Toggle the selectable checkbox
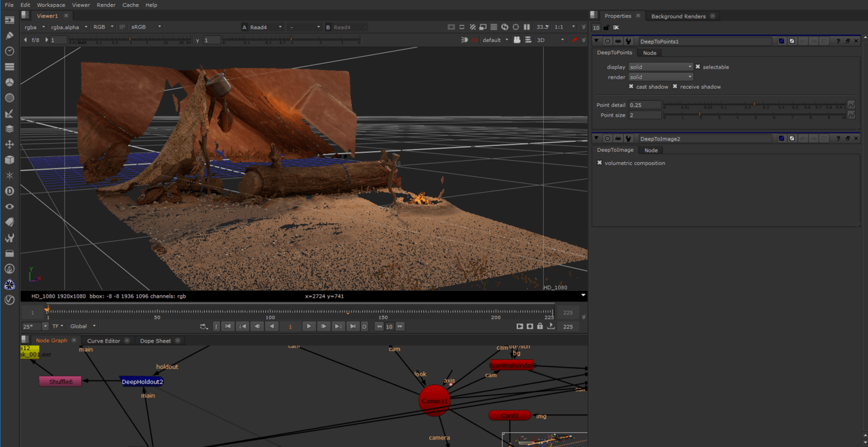Viewport: 868px width, 447px height. [698, 67]
